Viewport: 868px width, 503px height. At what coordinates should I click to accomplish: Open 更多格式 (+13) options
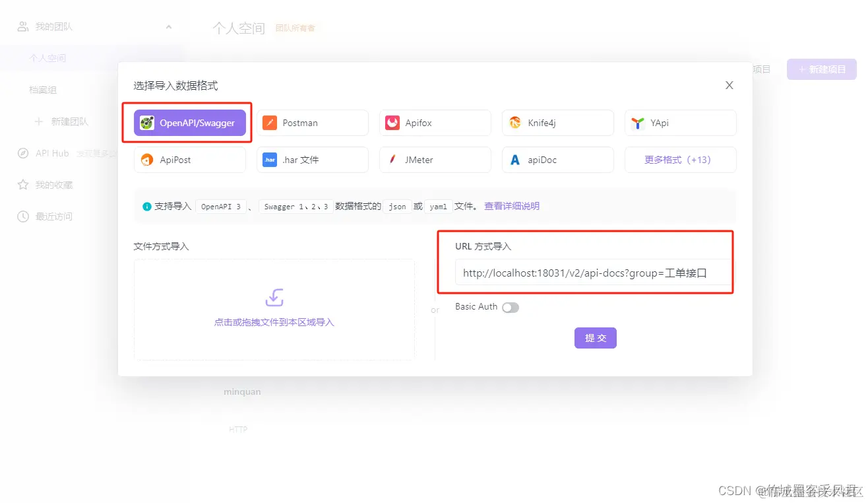[681, 160]
